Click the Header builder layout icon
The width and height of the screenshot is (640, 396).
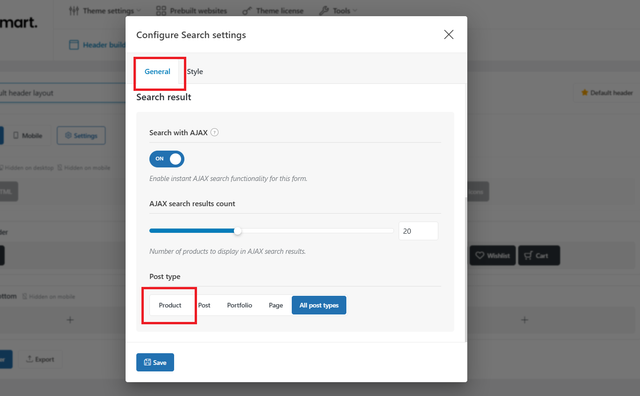74,45
